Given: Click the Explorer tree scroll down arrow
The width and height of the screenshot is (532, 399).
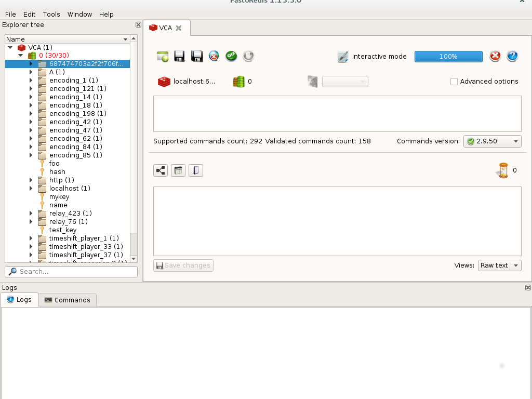Looking at the screenshot, I should tap(134, 259).
